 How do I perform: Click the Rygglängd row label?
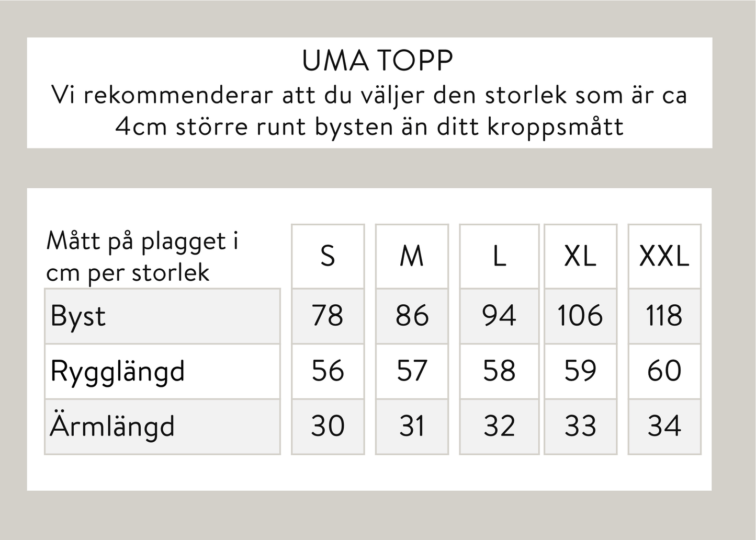point(118,372)
